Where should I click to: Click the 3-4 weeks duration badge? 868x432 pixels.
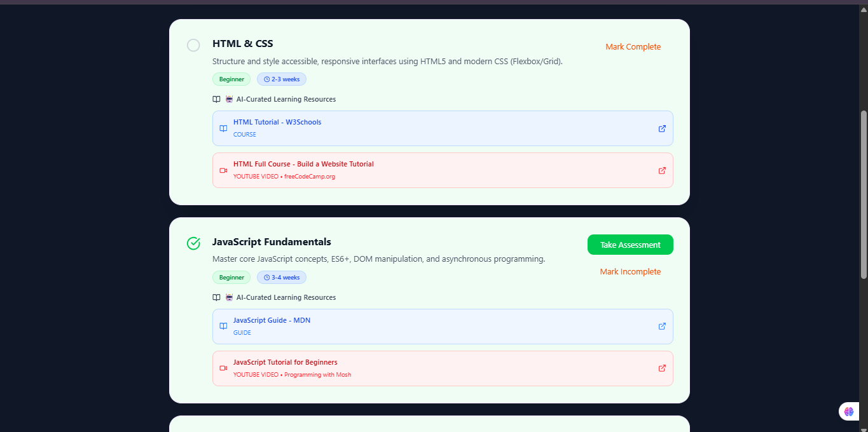(282, 278)
